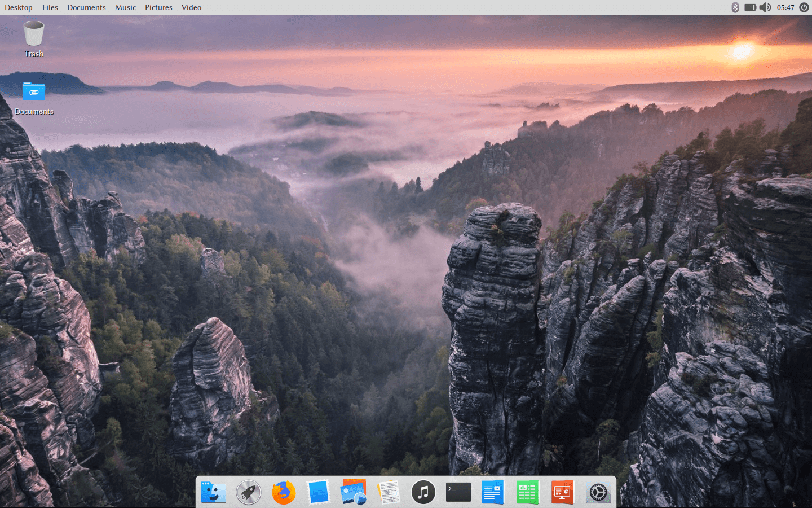Launch the rocket app launcher from the dock

tap(249, 492)
